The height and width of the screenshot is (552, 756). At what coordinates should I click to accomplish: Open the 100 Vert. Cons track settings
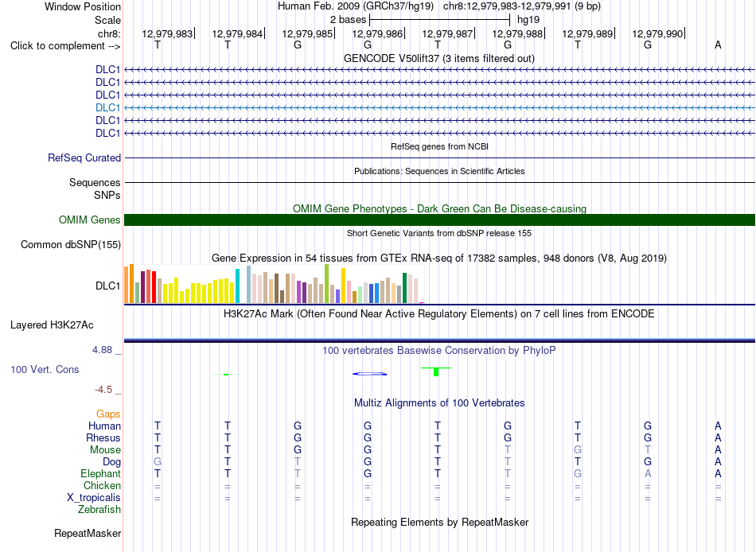[x=45, y=369]
